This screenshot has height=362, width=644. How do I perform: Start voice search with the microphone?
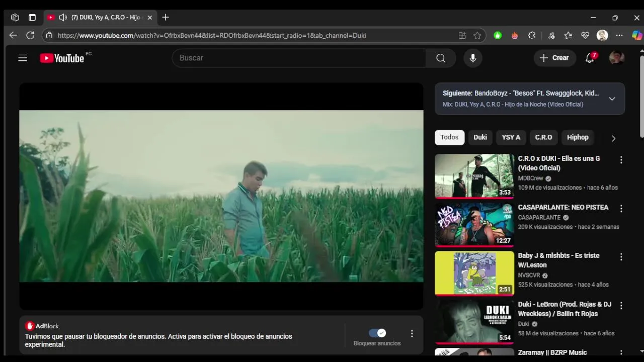[x=473, y=58]
